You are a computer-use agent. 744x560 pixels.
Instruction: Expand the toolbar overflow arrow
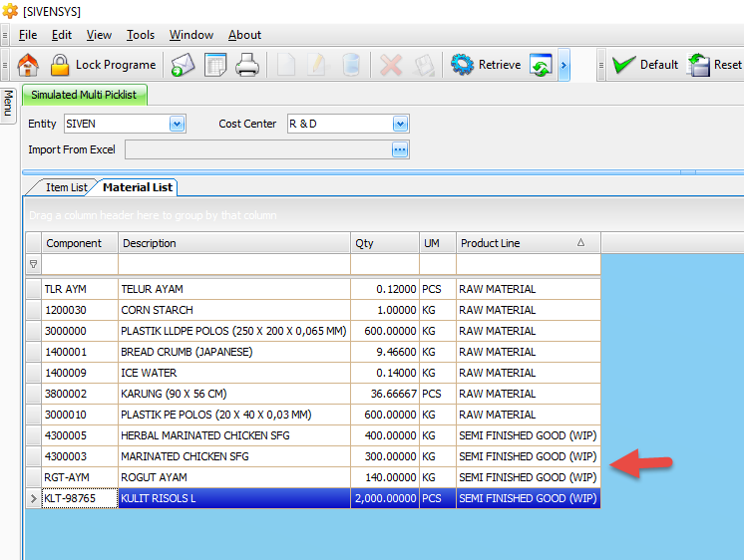(563, 65)
